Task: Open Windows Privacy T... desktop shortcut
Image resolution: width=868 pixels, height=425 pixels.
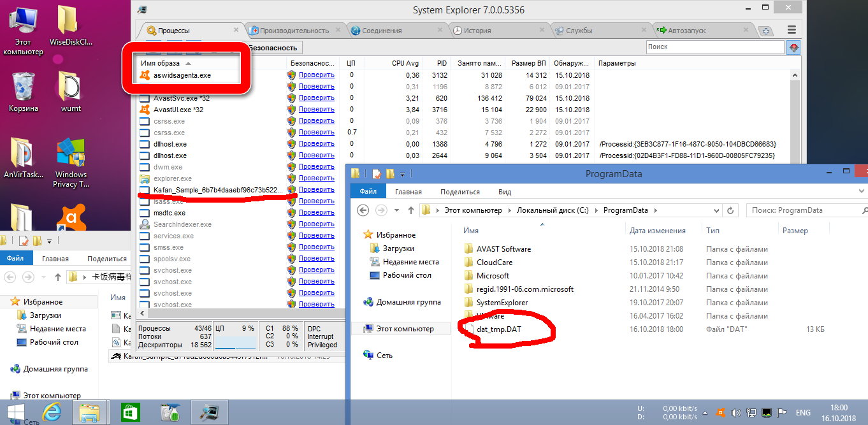Action: (71, 164)
